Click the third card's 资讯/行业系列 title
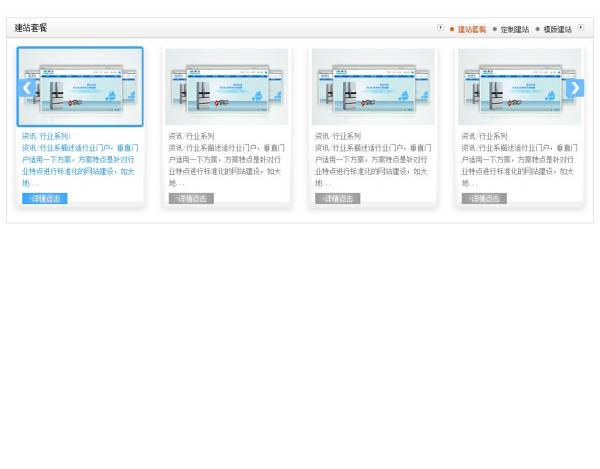 pyautogui.click(x=338, y=135)
